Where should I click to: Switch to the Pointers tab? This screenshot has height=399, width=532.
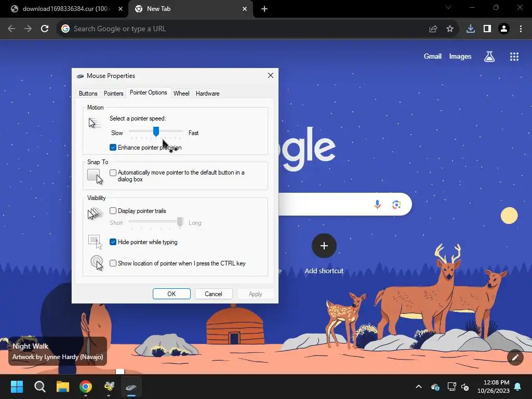[113, 94]
